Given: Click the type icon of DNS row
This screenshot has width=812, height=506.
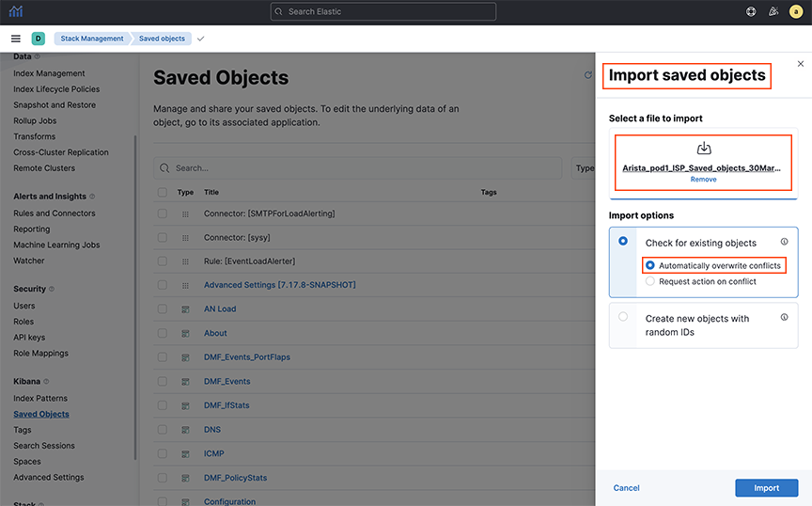Looking at the screenshot, I should (185, 430).
